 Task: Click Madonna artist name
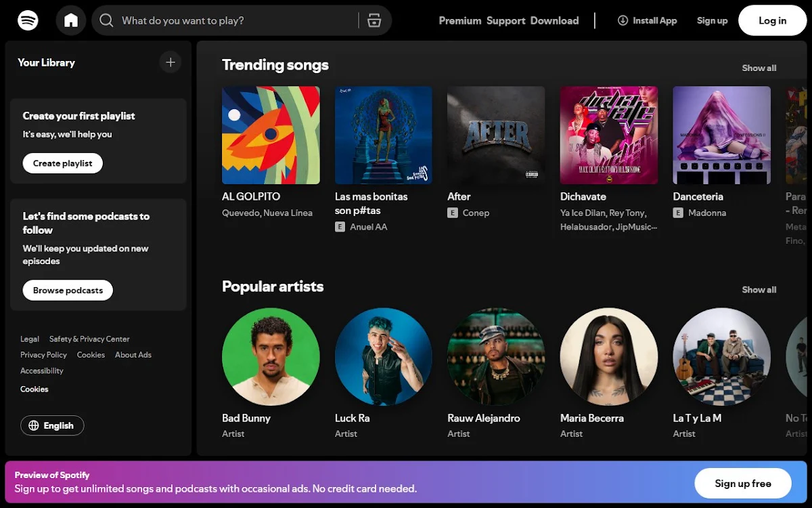click(707, 213)
